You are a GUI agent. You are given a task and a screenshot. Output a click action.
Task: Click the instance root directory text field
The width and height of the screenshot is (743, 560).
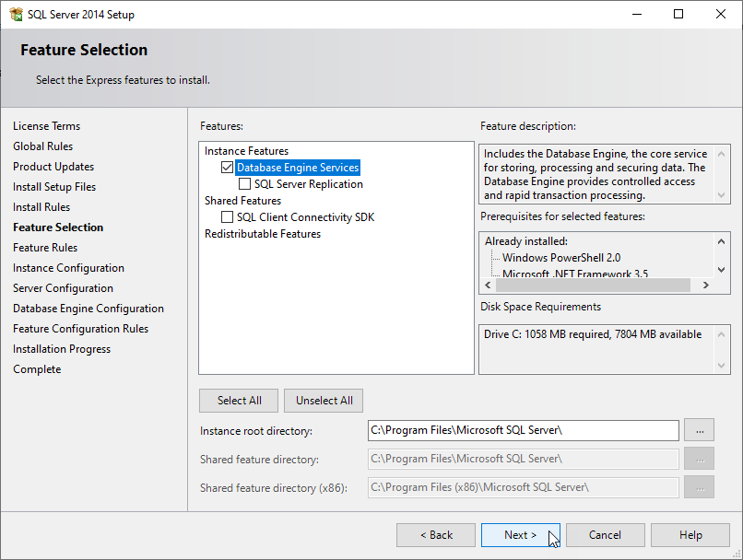(x=523, y=430)
